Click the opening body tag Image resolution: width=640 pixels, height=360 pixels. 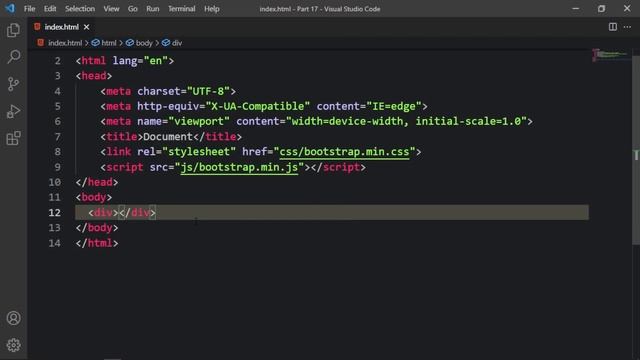coord(94,198)
